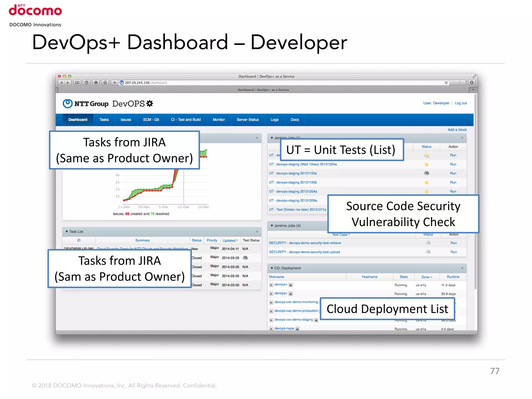The height and width of the screenshot is (399, 532).
Task: Open UT - devops-staging 20131204a job link
Action: coord(293,191)
